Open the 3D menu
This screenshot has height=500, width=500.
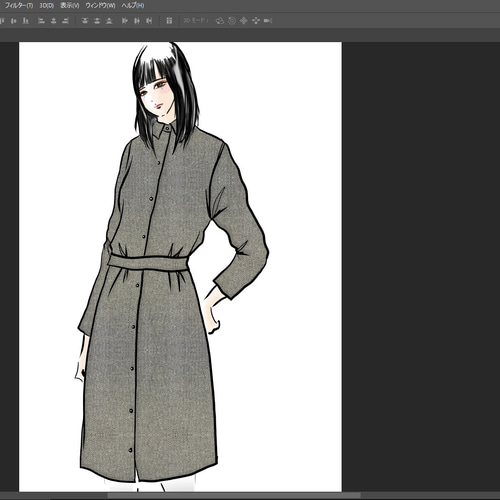tap(47, 6)
